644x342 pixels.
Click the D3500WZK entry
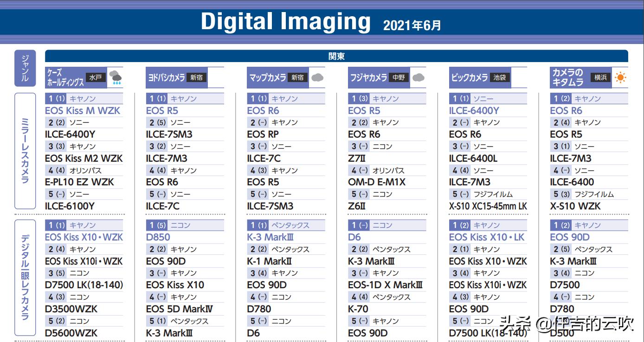71,309
